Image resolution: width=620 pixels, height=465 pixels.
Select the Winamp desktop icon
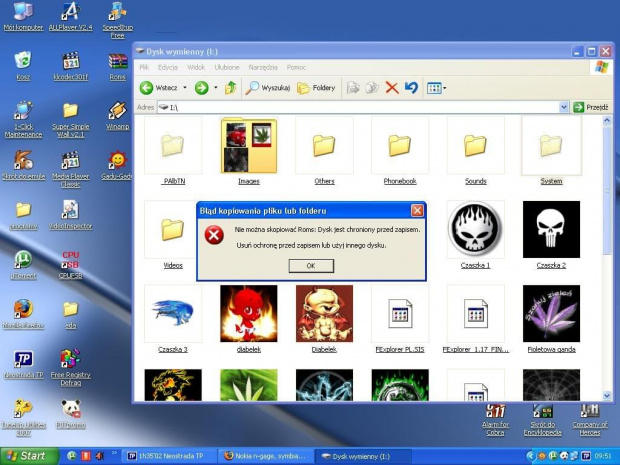click(117, 111)
